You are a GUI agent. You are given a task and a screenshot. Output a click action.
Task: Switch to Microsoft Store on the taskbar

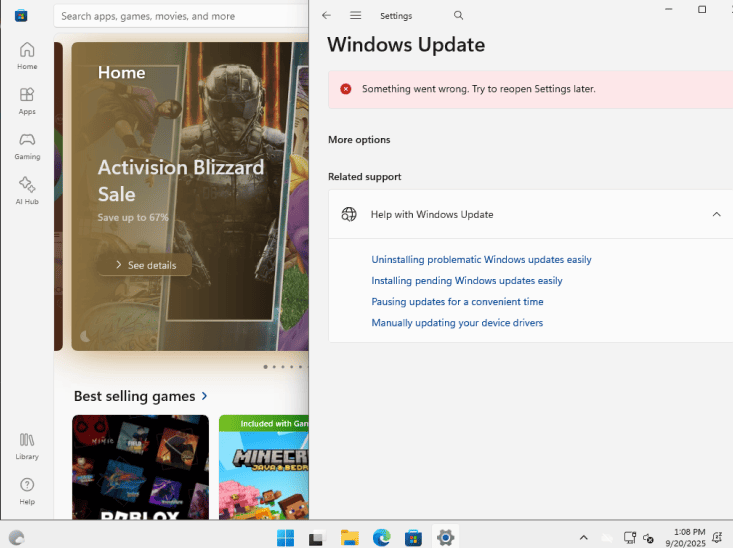pyautogui.click(x=413, y=538)
